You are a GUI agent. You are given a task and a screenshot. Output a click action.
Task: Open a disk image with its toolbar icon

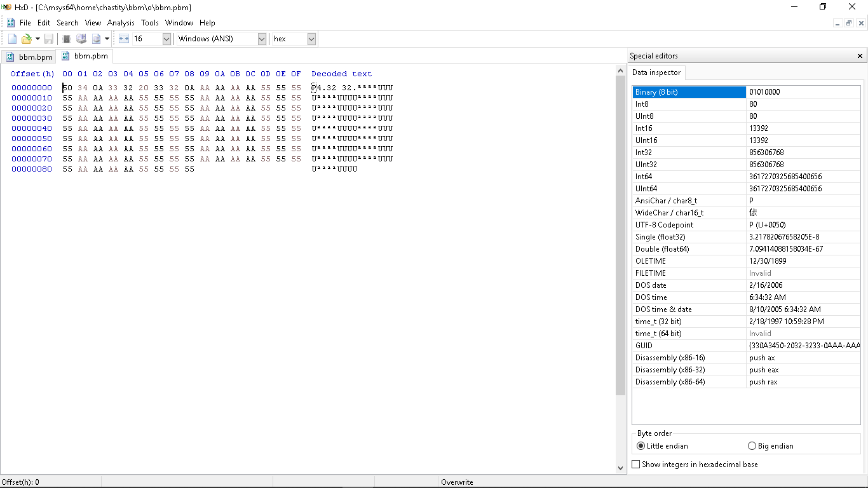97,38
